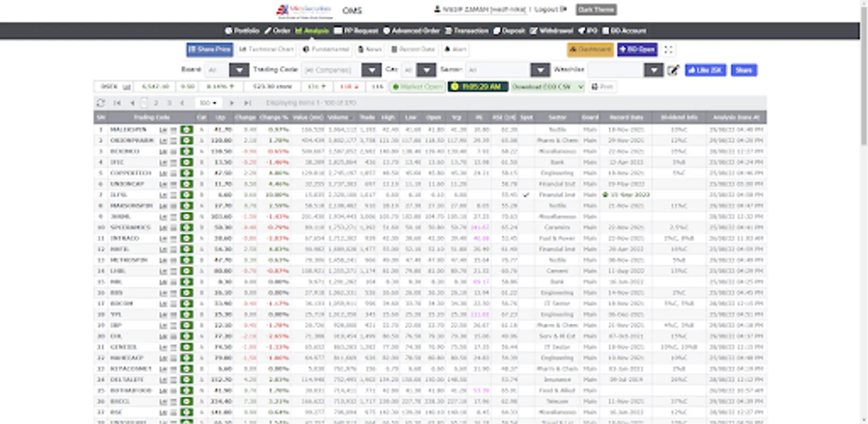Click the green buy icon in the METROSPIN row
Image resolution: width=868 pixels, height=424 pixels.
(x=187, y=260)
